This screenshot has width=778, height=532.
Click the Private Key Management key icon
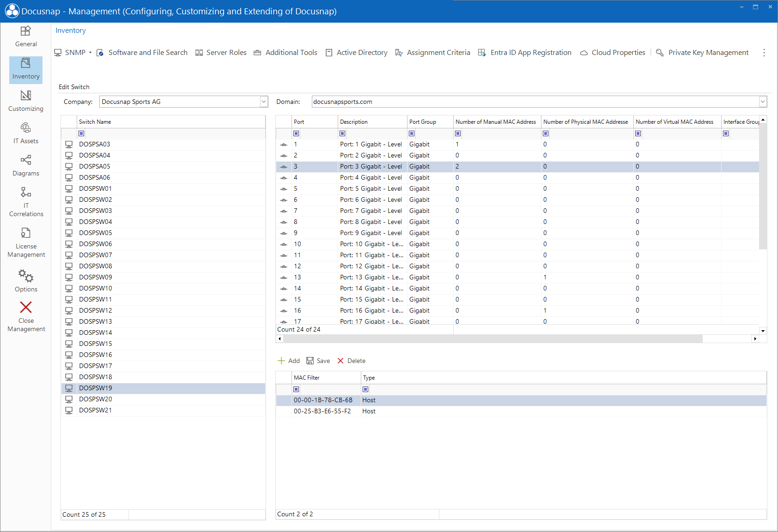pos(660,53)
